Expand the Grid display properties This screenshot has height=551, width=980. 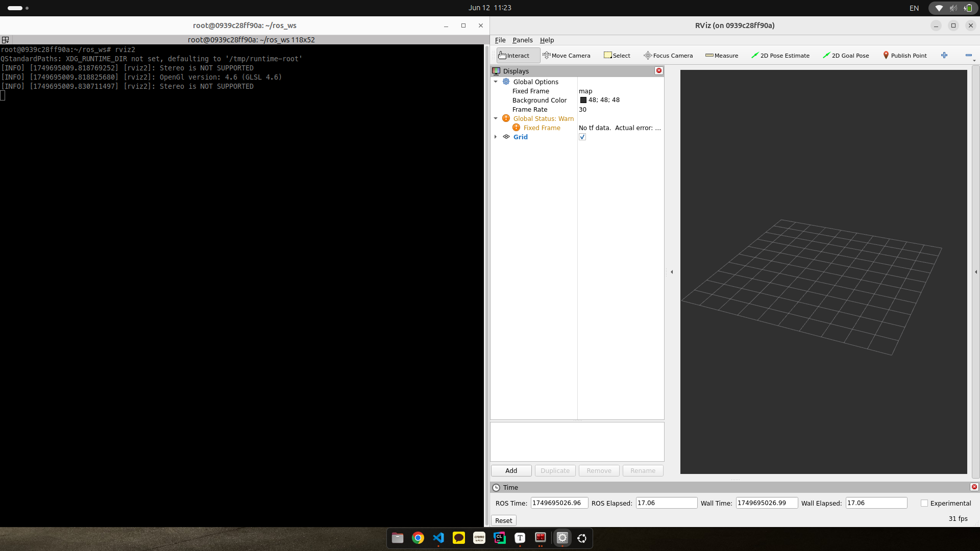[x=496, y=137]
